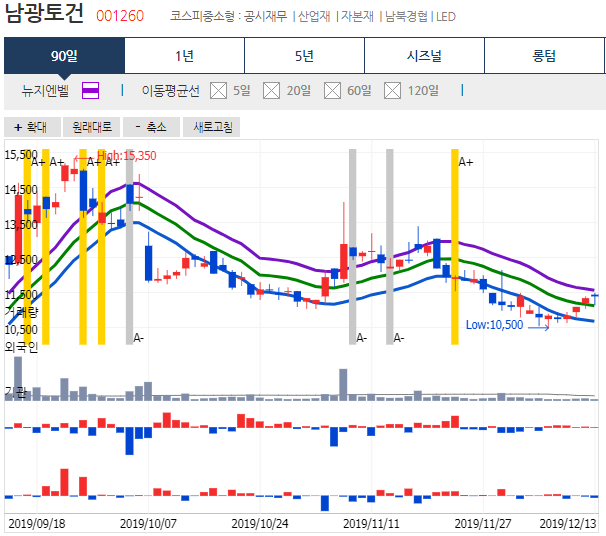This screenshot has height=536, width=606.
Task: Click the 남광토건 stock name title
Action: tap(44, 13)
